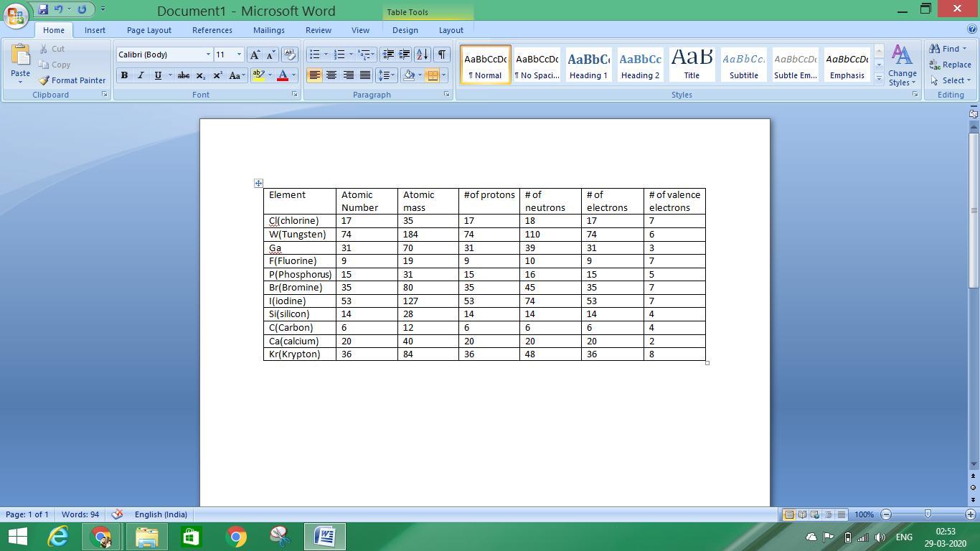
Task: Click the zoom slider handle
Action: coord(928,514)
